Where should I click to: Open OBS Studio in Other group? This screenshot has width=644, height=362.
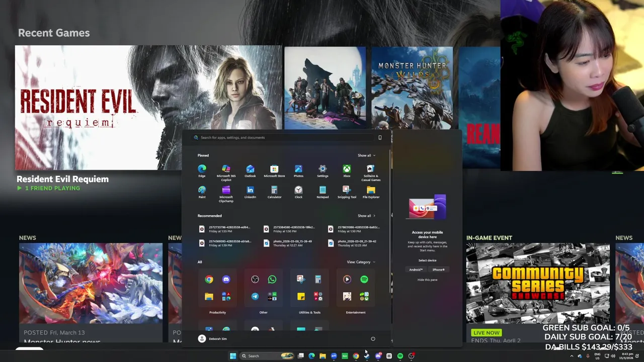click(x=255, y=279)
